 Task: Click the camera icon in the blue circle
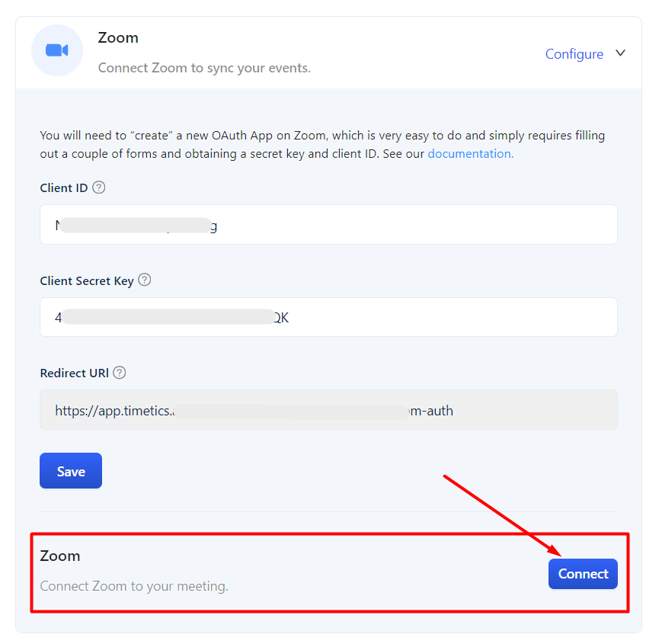(x=57, y=50)
